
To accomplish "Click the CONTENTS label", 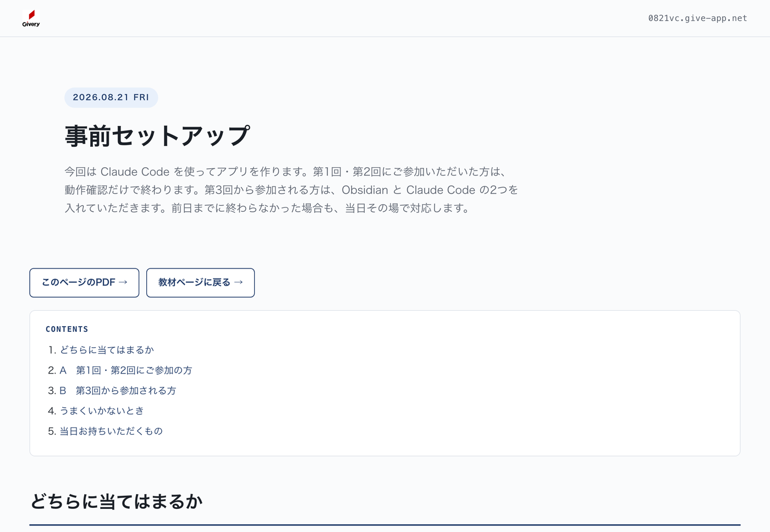I will point(67,329).
